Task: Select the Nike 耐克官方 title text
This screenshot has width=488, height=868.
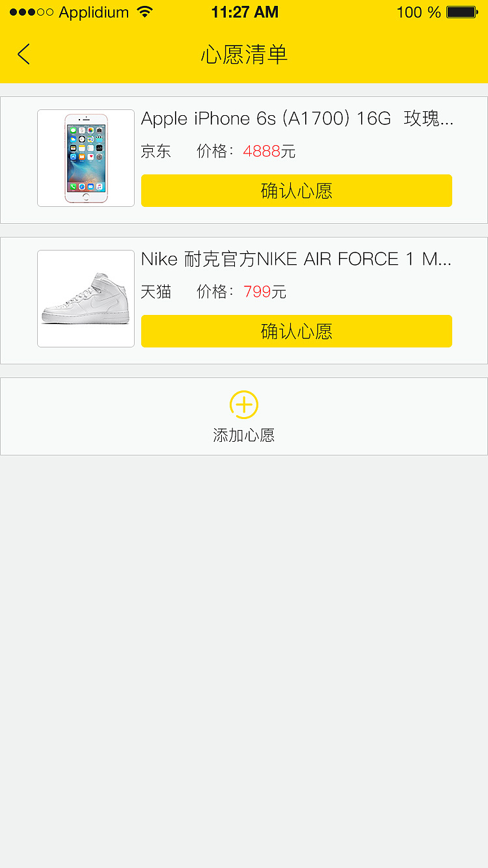Action: pos(297,260)
